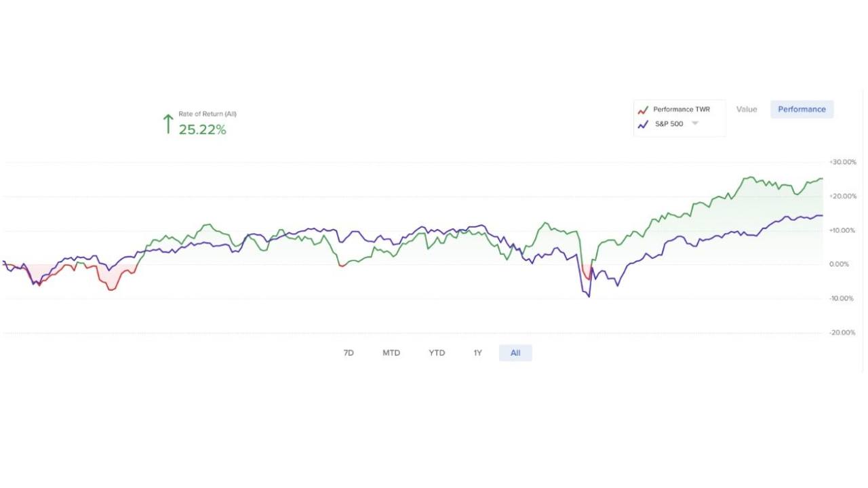Click the Rate of Return (All) label
This screenshot has width=868, height=488.
point(208,114)
